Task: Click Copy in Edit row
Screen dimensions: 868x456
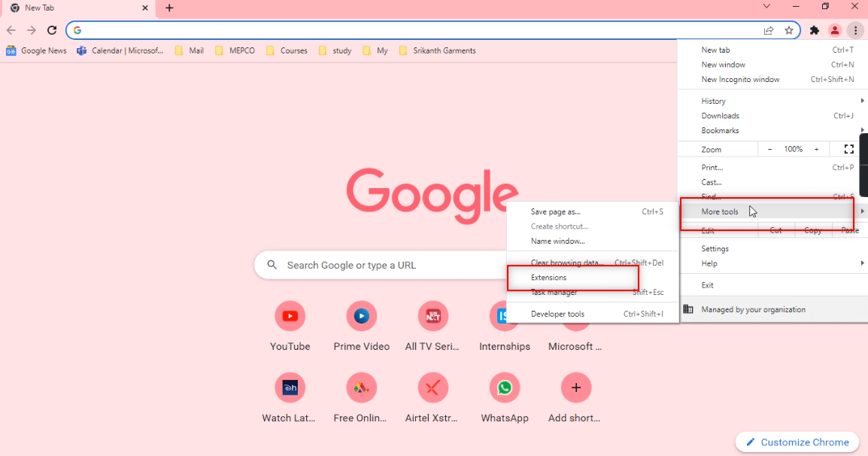Action: [812, 230]
